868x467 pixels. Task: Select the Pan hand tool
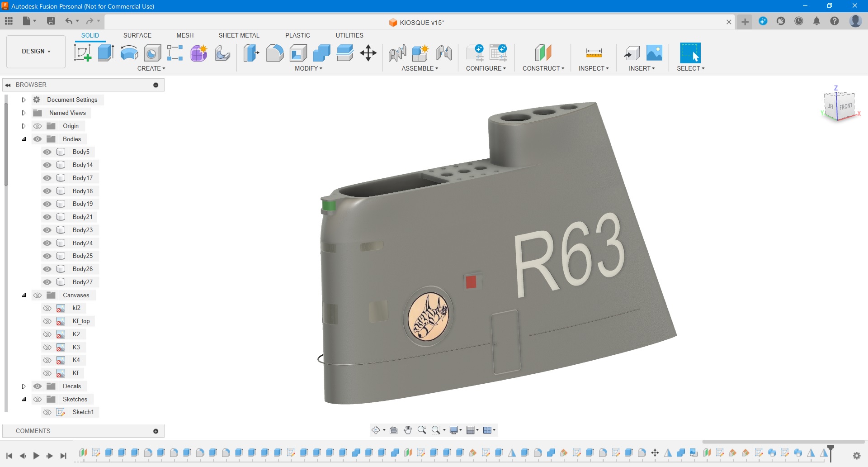(408, 430)
